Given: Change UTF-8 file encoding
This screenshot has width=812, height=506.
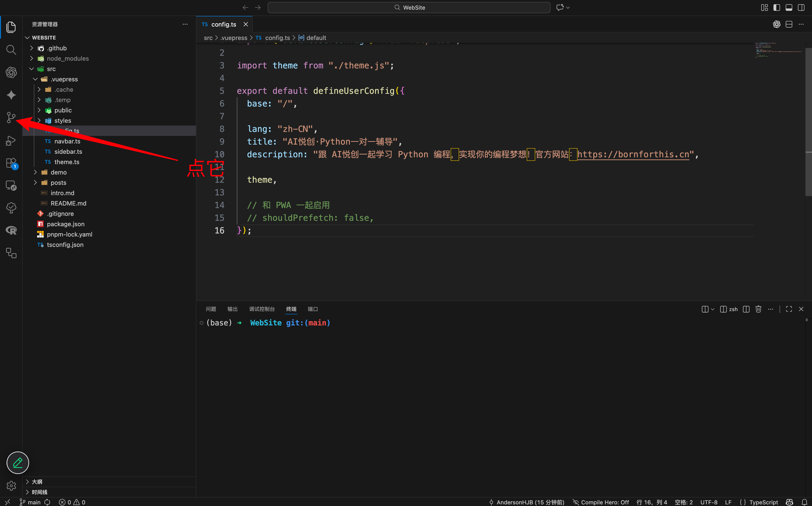Looking at the screenshot, I should (709, 502).
